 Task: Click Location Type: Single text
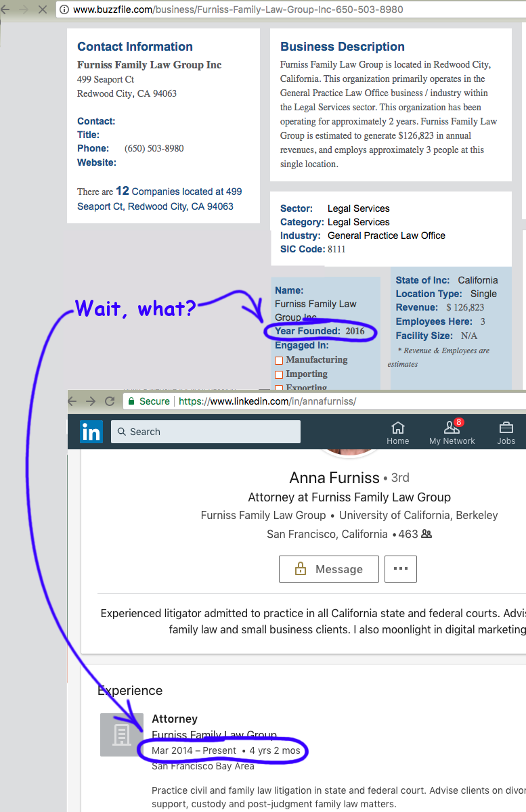[x=446, y=294]
